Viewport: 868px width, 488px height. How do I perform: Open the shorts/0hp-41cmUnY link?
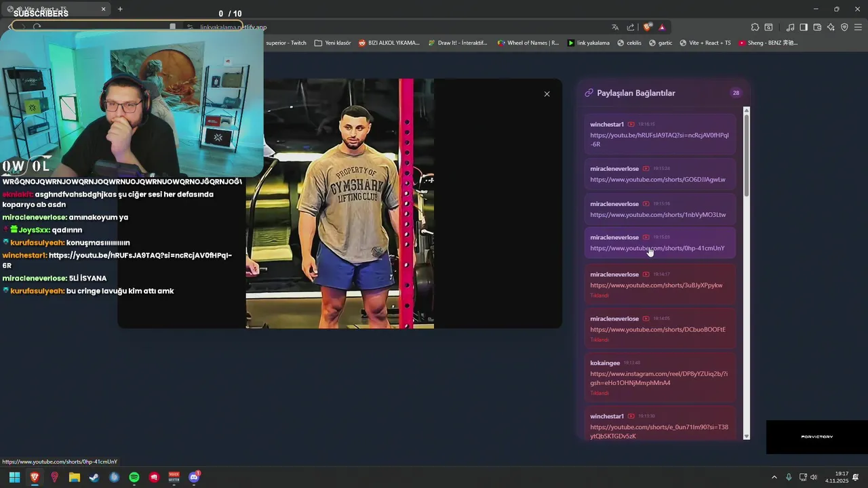[x=657, y=248]
